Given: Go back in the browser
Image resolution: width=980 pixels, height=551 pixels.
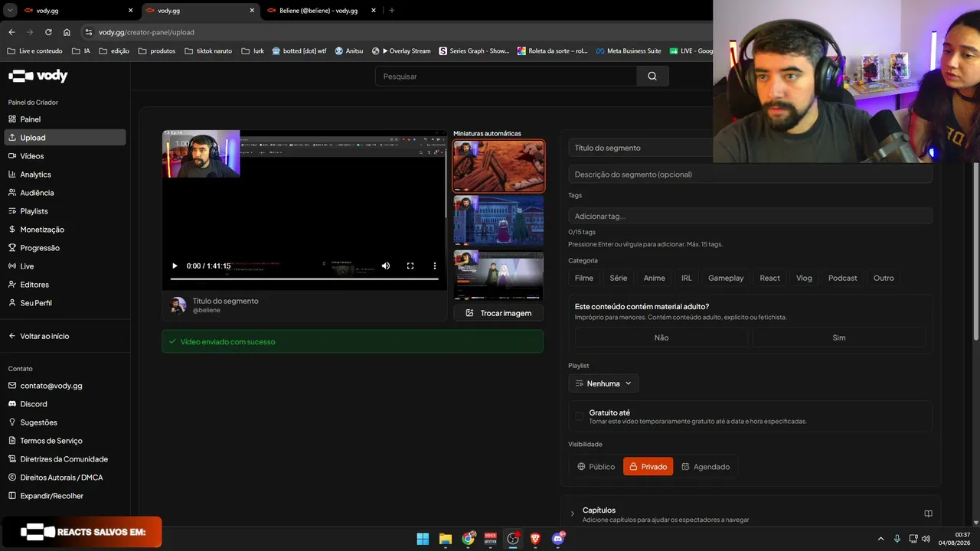Looking at the screenshot, I should (11, 32).
